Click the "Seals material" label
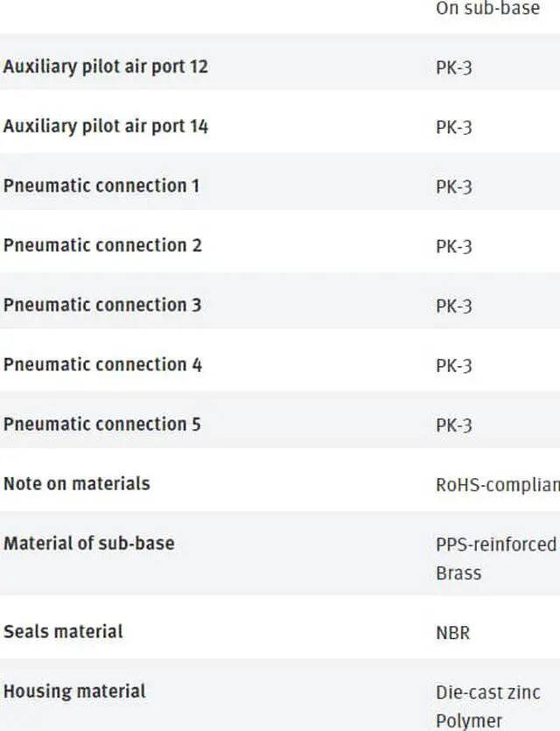560x731 pixels. (63, 631)
